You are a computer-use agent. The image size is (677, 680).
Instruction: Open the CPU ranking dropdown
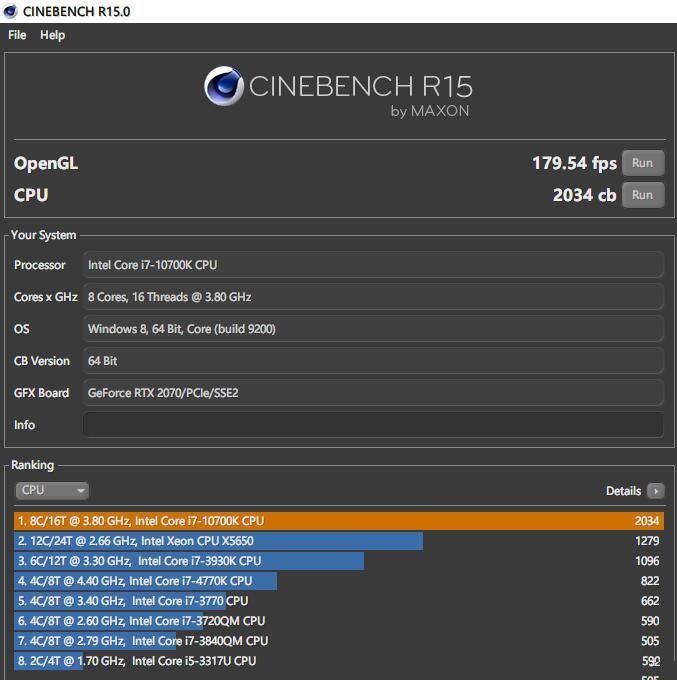(x=52, y=490)
